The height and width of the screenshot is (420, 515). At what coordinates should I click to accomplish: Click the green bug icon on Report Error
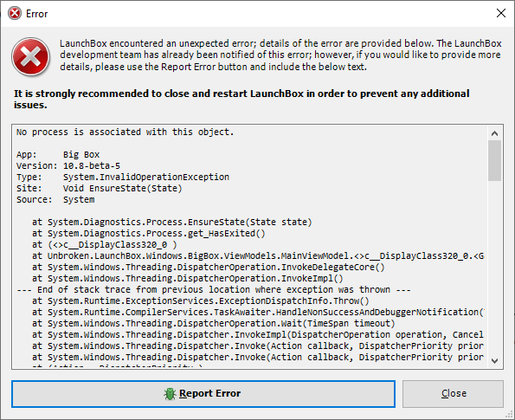(170, 394)
